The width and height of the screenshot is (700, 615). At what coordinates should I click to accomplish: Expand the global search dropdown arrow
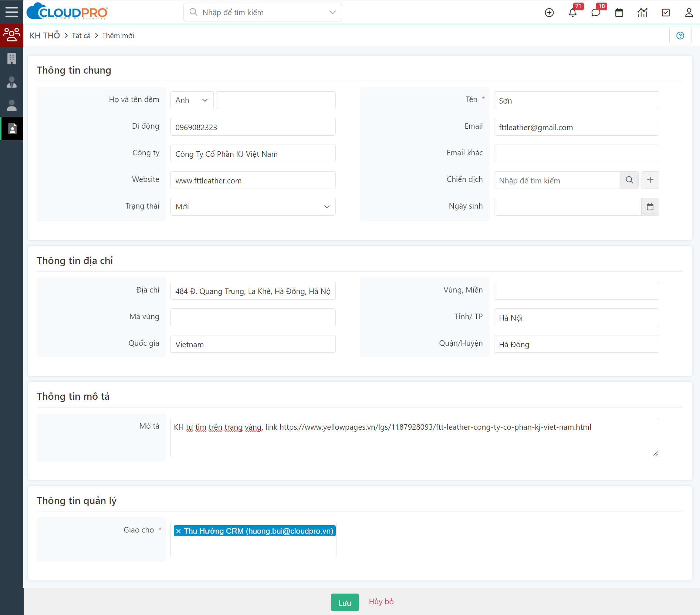tap(332, 12)
